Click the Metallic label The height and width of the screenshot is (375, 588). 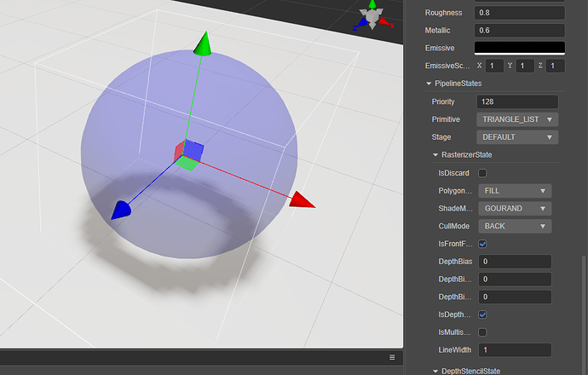pyautogui.click(x=437, y=31)
